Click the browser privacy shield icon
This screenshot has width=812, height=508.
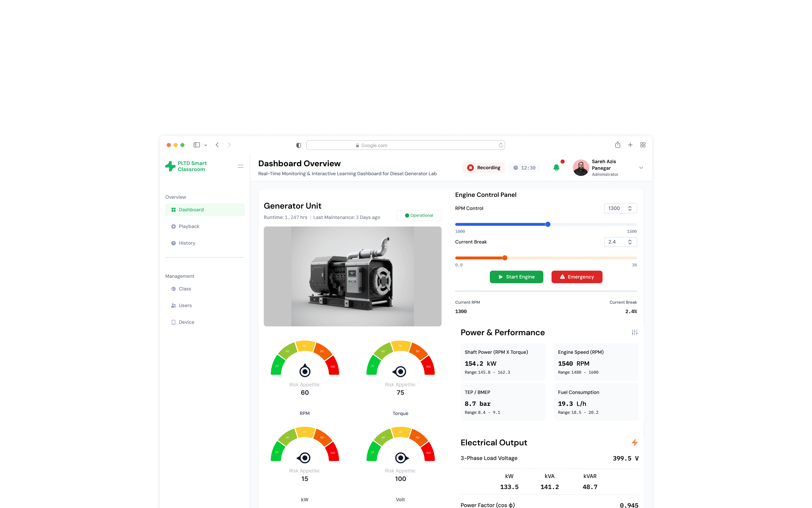click(x=298, y=146)
